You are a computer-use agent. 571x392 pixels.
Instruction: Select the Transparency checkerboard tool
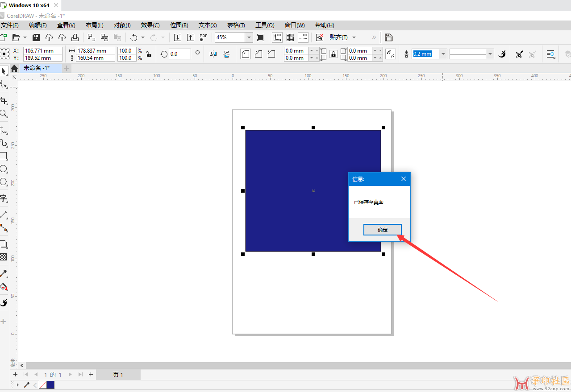[4, 257]
